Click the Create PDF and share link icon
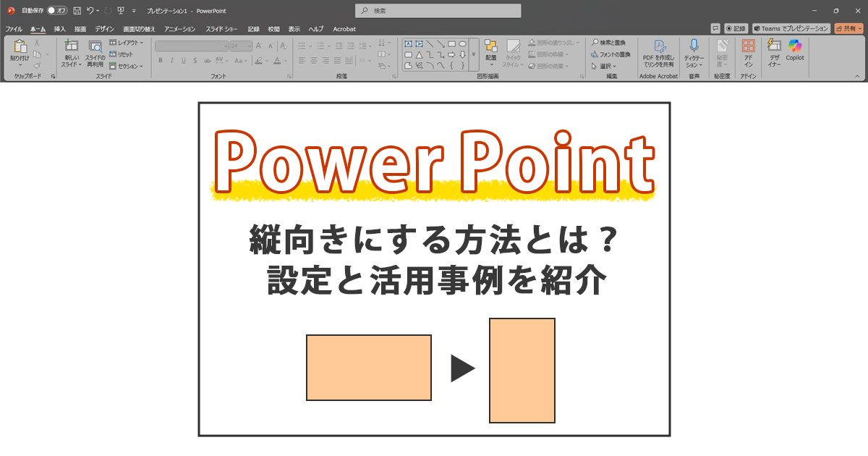 click(658, 49)
